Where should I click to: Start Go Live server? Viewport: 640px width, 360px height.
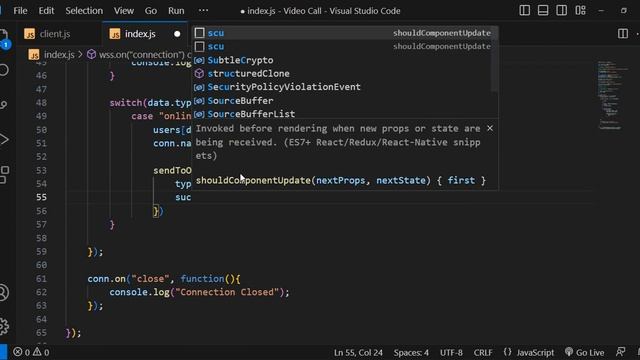(584, 352)
